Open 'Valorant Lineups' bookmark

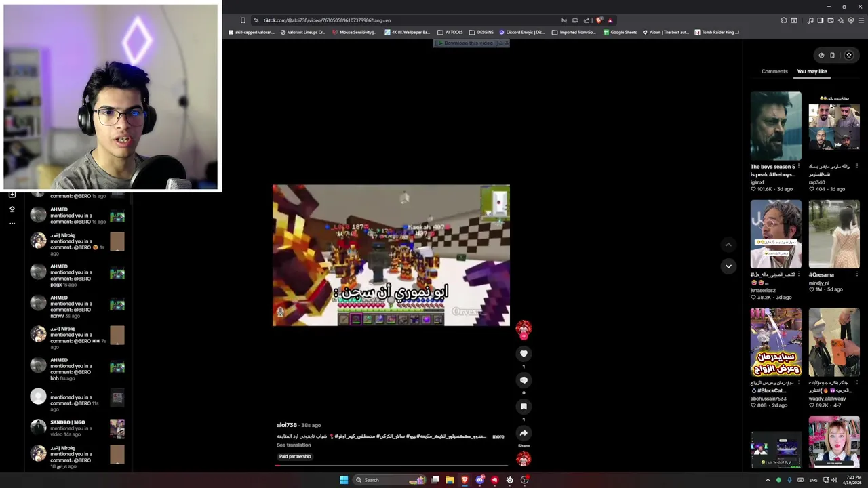point(303,32)
